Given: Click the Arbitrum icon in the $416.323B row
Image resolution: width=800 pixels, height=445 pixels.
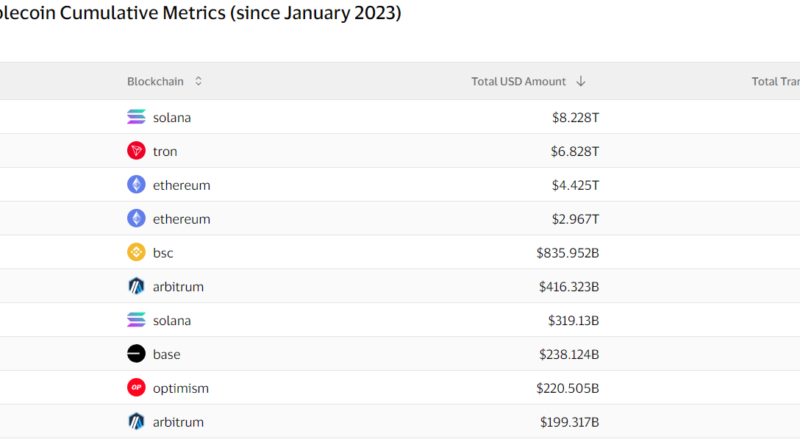Looking at the screenshot, I should pyautogui.click(x=136, y=287).
